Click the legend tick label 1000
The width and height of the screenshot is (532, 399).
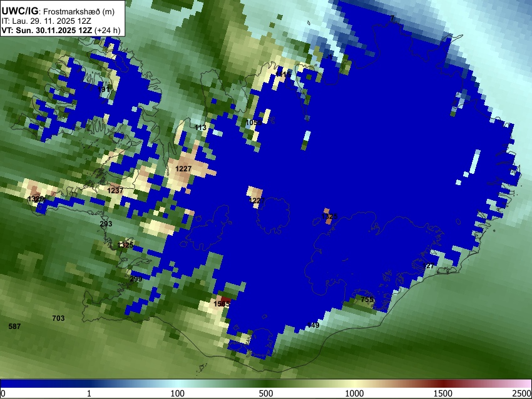pos(354,393)
